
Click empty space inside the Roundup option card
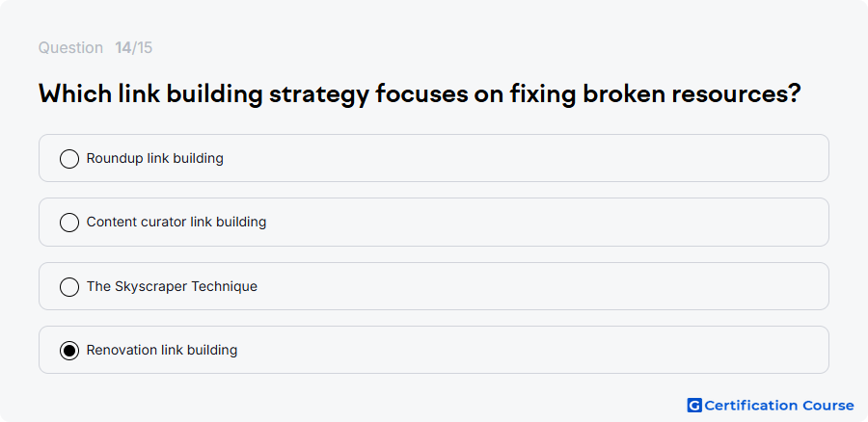(x=526, y=158)
